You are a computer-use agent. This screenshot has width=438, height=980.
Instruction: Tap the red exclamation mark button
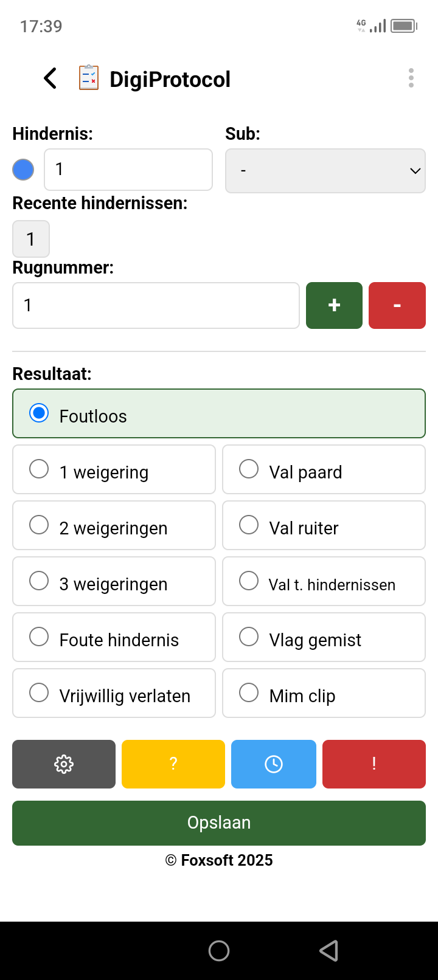(x=374, y=764)
